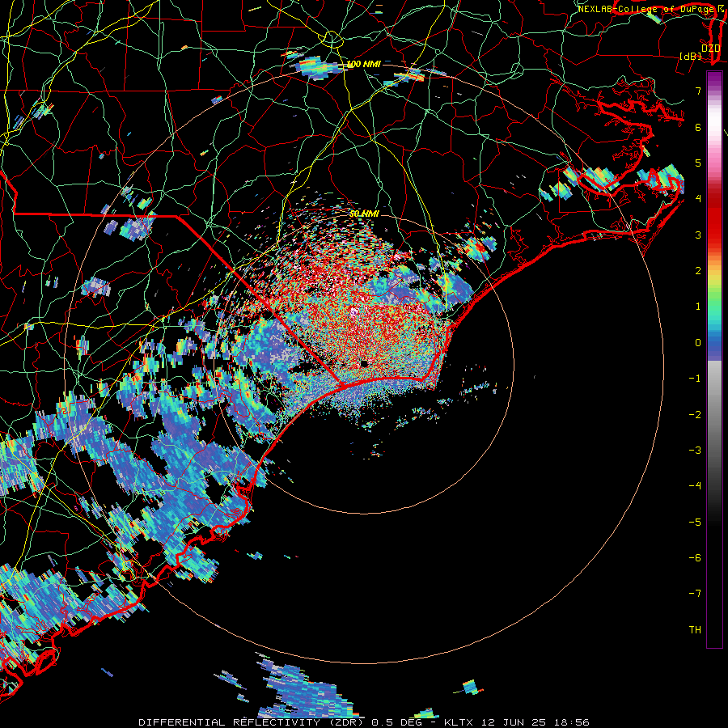
Task: Click the -6 dB label on the color scale
Action: (x=695, y=558)
